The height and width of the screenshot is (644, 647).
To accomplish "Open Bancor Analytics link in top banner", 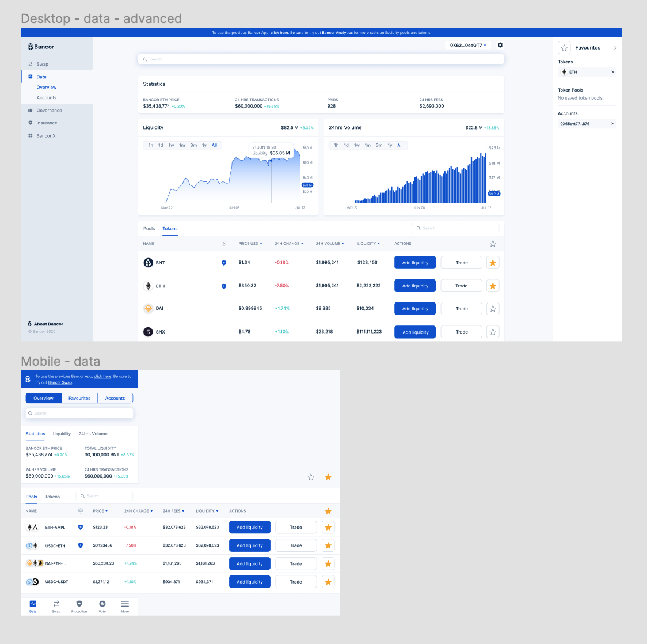I will pos(337,33).
